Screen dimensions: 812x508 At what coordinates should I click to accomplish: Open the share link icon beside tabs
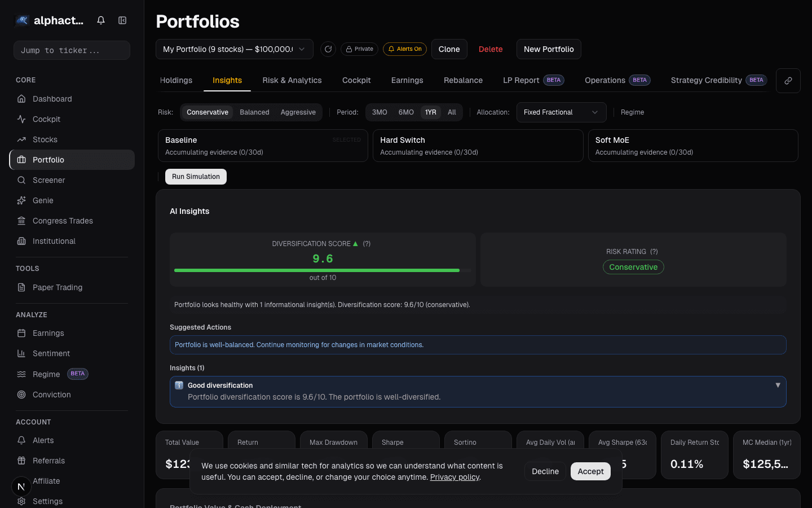coord(788,80)
